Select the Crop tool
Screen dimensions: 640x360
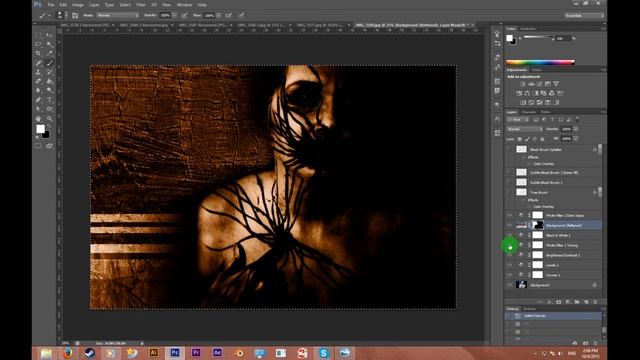coord(38,53)
